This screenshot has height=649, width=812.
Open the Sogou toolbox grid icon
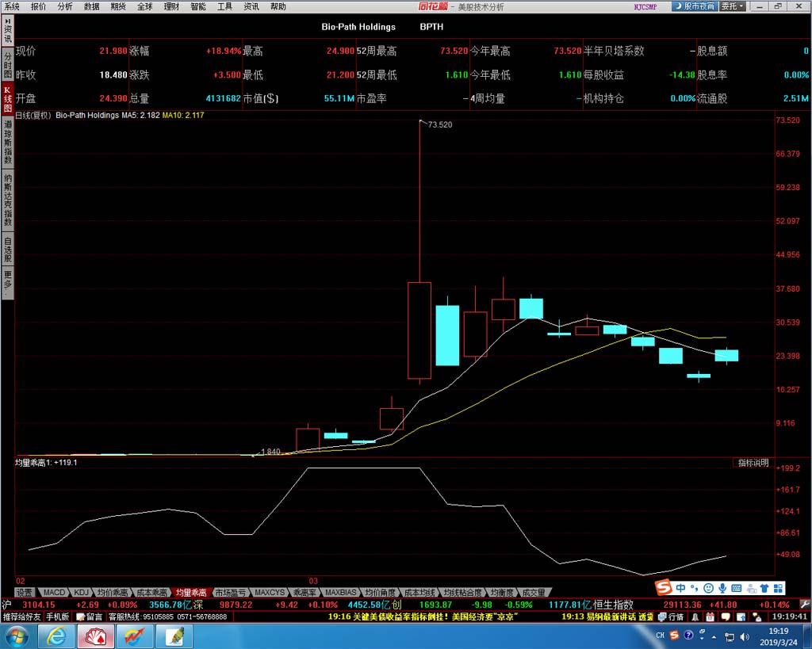(x=778, y=588)
